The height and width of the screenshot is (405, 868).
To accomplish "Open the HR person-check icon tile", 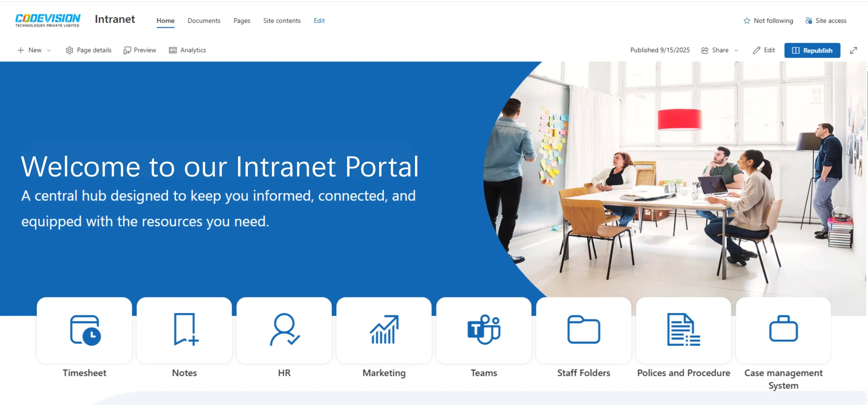I will click(x=284, y=330).
